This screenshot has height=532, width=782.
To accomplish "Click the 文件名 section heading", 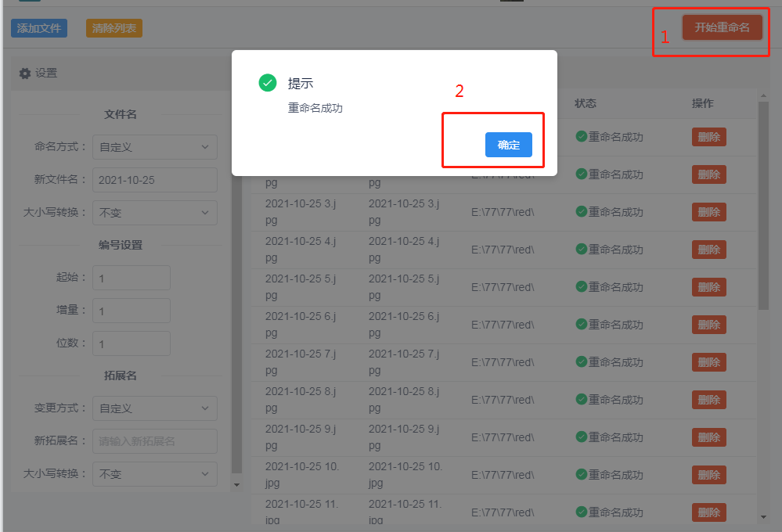I will [x=121, y=114].
